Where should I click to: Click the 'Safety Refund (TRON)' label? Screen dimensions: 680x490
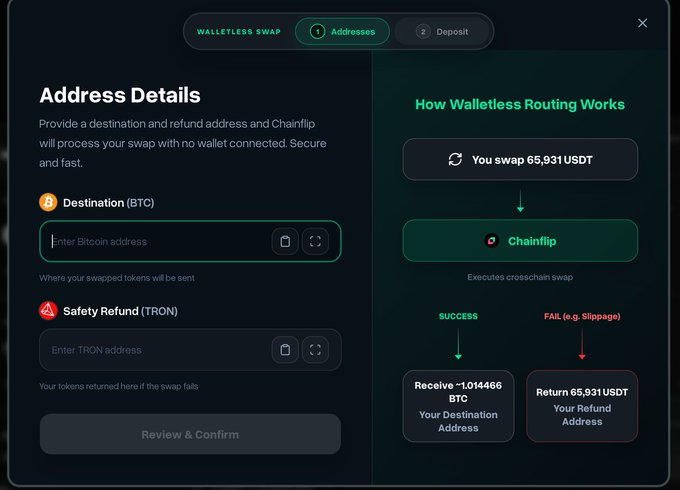[x=120, y=311]
